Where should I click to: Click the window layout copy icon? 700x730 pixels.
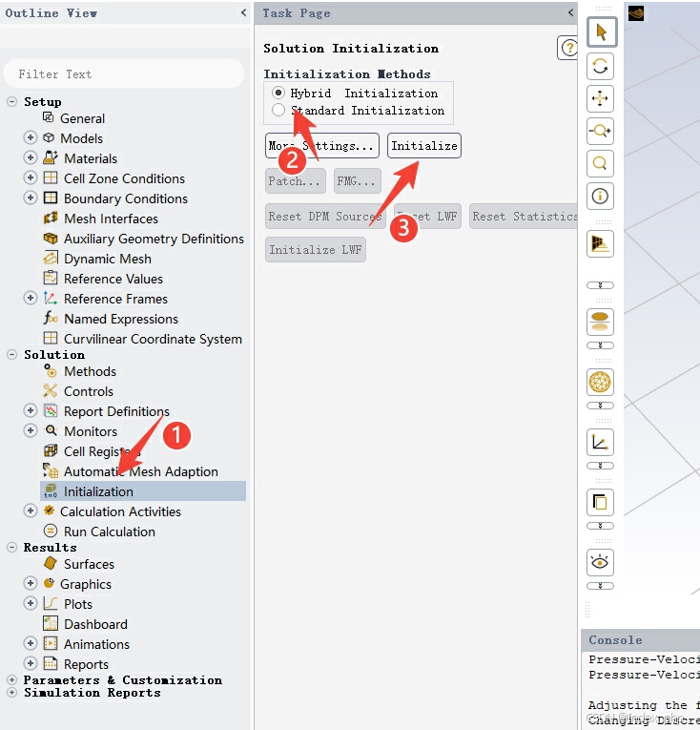(600, 502)
